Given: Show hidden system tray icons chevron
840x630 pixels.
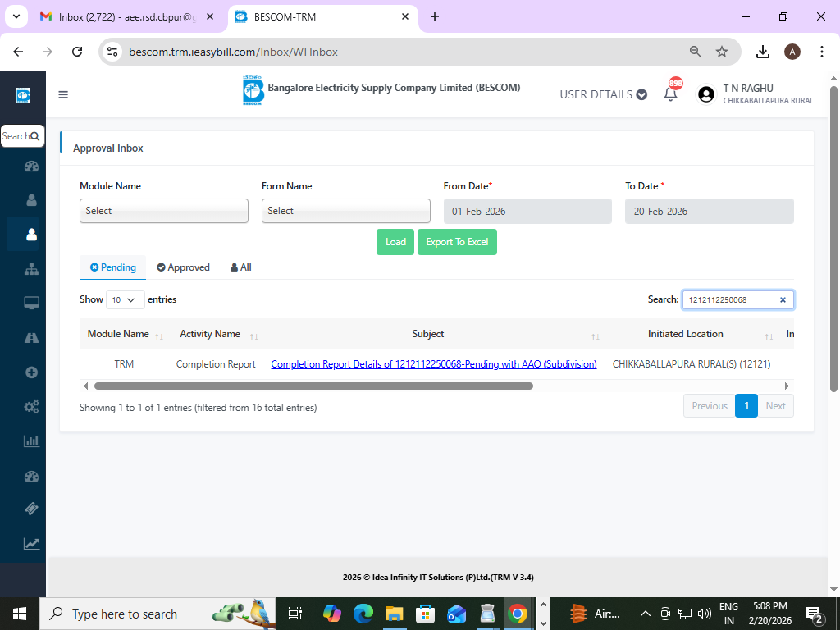Looking at the screenshot, I should point(646,614).
